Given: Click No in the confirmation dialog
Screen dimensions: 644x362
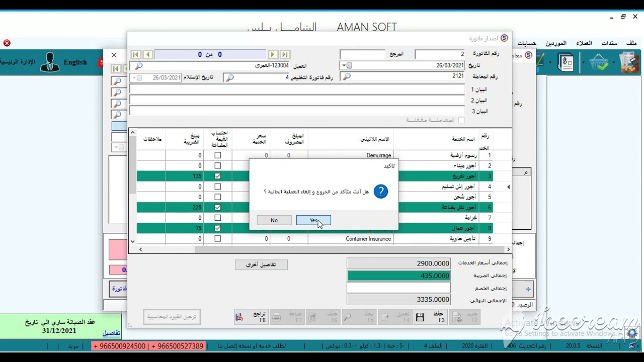Looking at the screenshot, I should (274, 220).
